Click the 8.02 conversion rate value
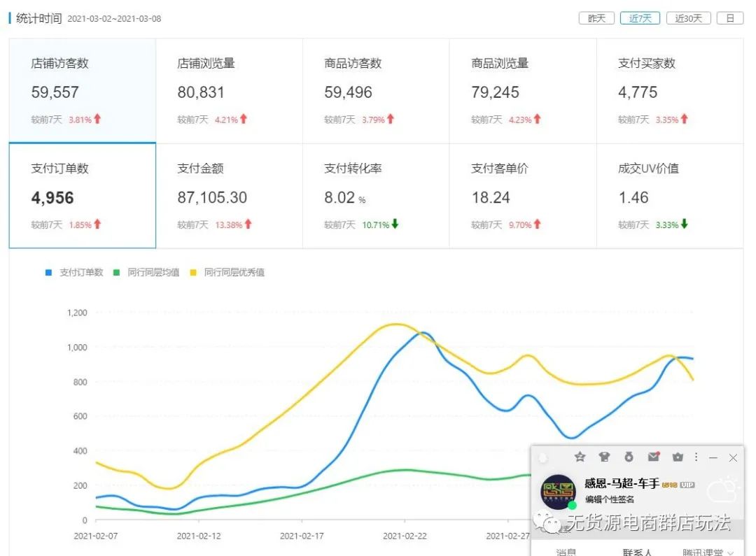 339,197
